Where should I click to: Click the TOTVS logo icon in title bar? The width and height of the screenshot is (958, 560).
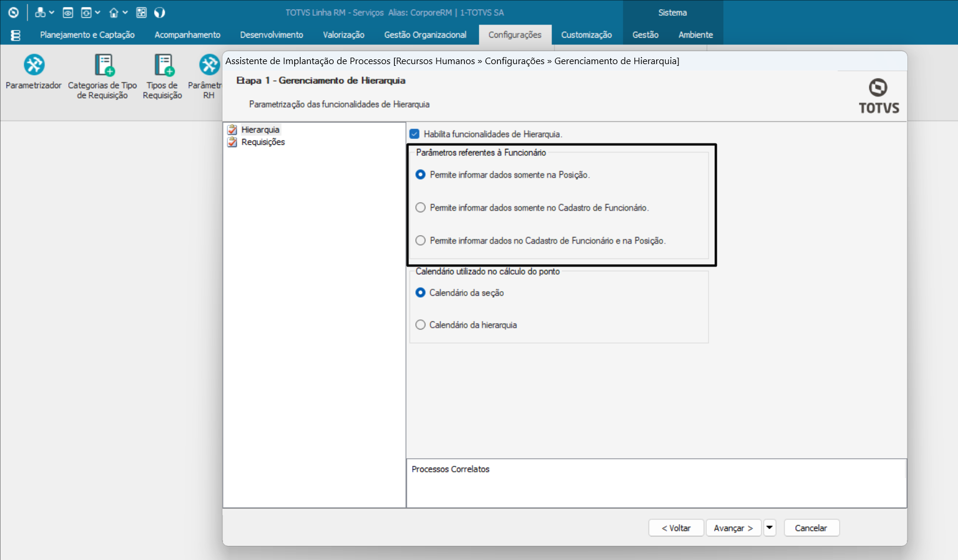(14, 12)
